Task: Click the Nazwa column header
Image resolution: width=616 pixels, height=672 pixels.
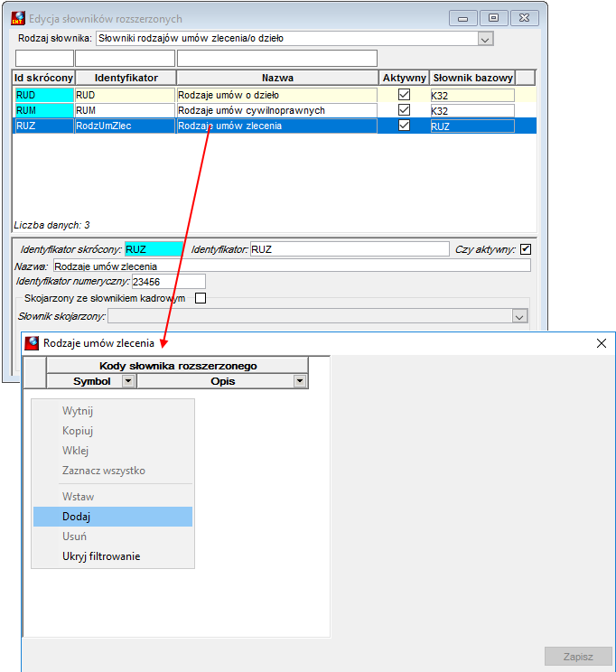Action: pos(277,78)
